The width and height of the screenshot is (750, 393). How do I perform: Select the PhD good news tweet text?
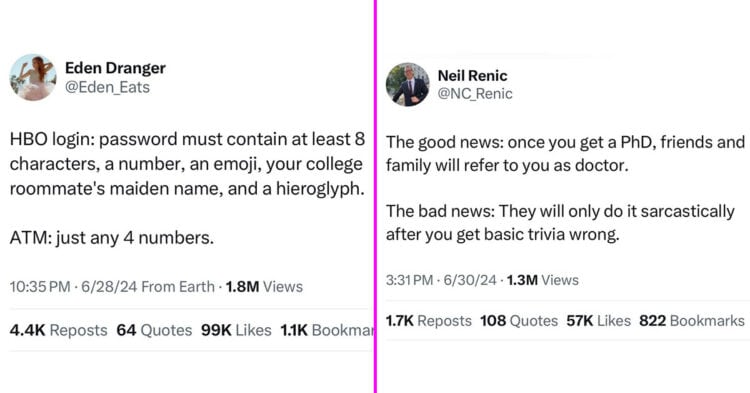click(x=565, y=188)
